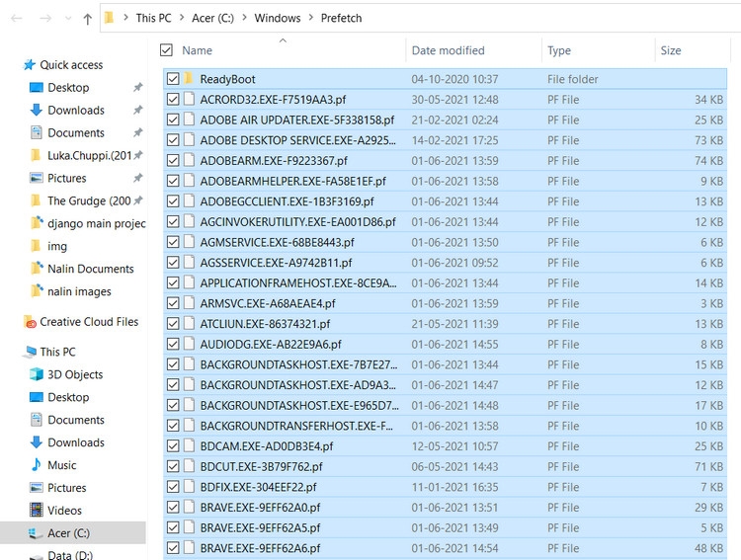Click the Music folder icon in sidebar
Screen dimensions: 741x560
click(37, 465)
